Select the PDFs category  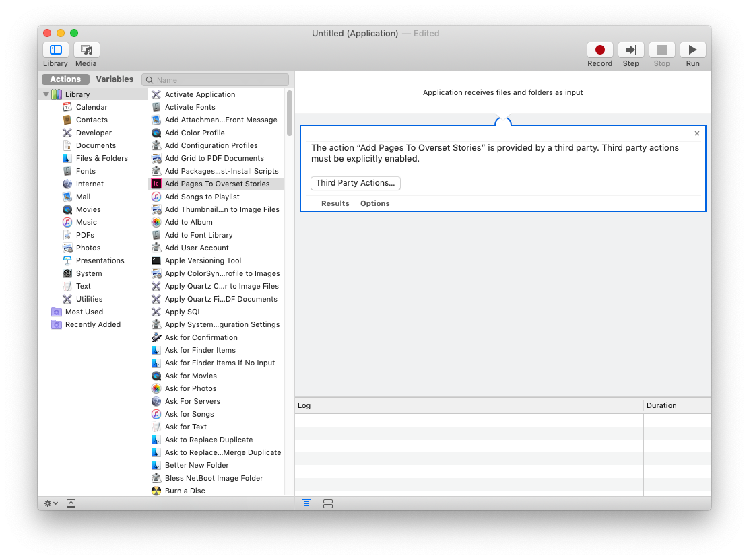[85, 235]
